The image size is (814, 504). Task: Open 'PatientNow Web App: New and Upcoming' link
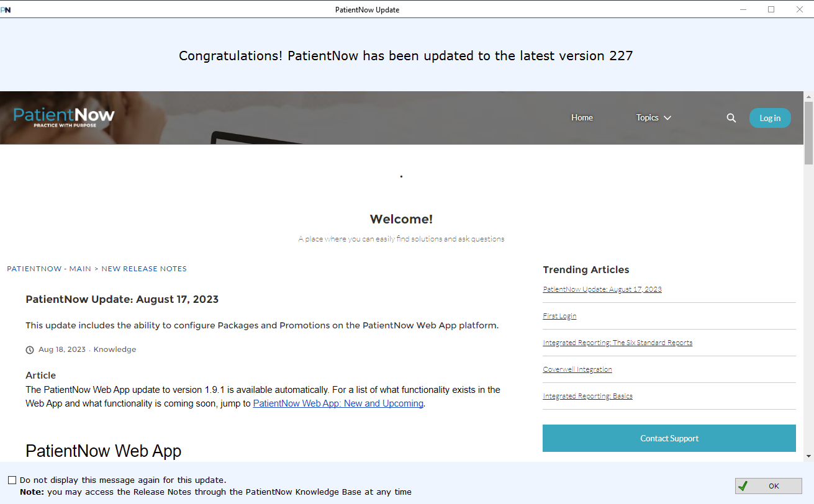pos(337,403)
